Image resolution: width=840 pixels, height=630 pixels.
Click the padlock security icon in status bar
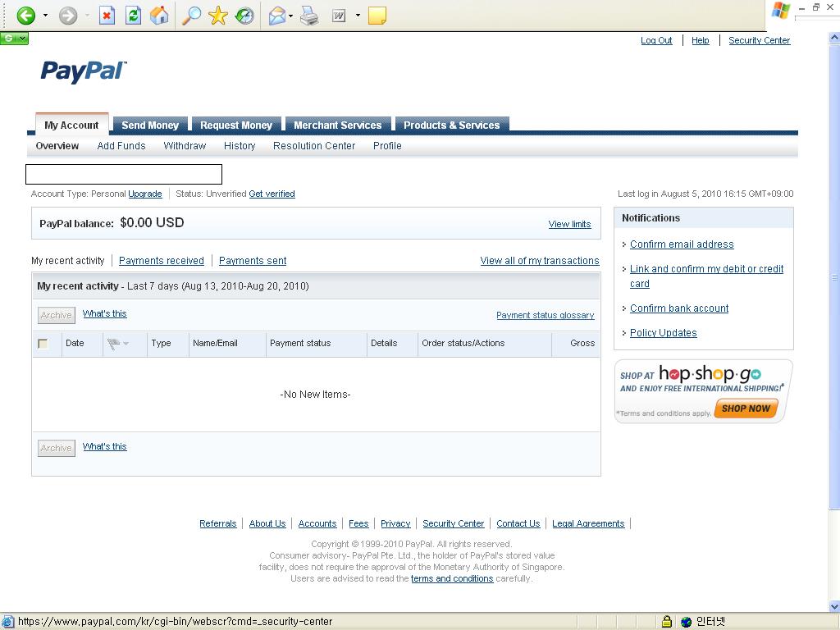click(666, 622)
